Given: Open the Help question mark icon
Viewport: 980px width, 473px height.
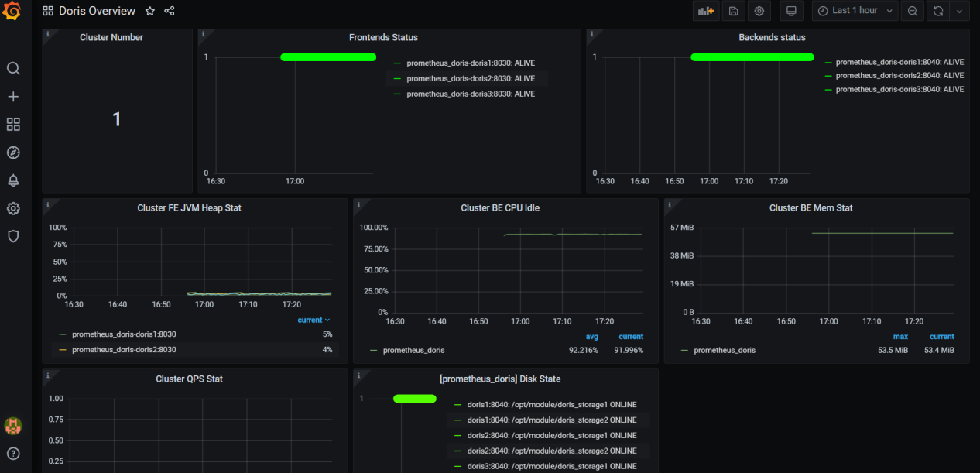Looking at the screenshot, I should point(13,453).
